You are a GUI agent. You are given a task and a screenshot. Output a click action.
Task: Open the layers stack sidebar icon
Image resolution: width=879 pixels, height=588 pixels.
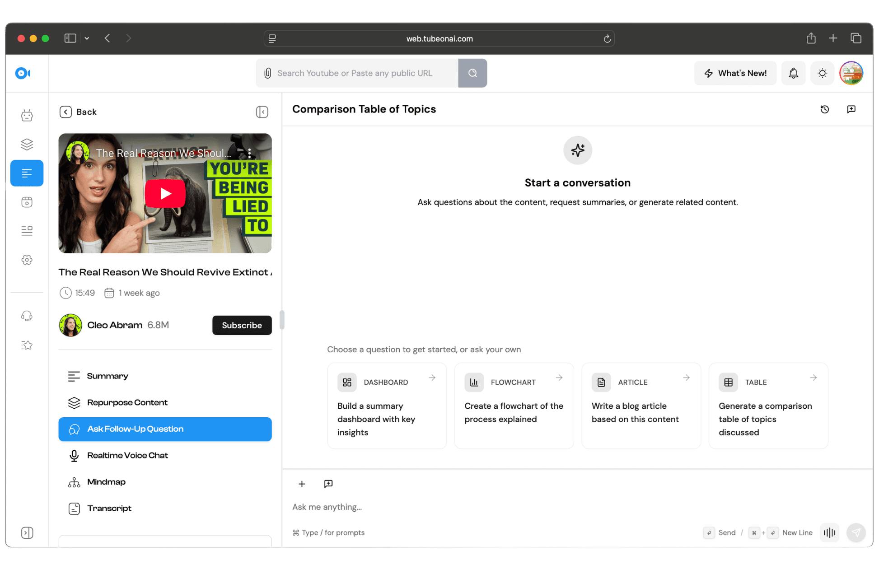tap(27, 144)
